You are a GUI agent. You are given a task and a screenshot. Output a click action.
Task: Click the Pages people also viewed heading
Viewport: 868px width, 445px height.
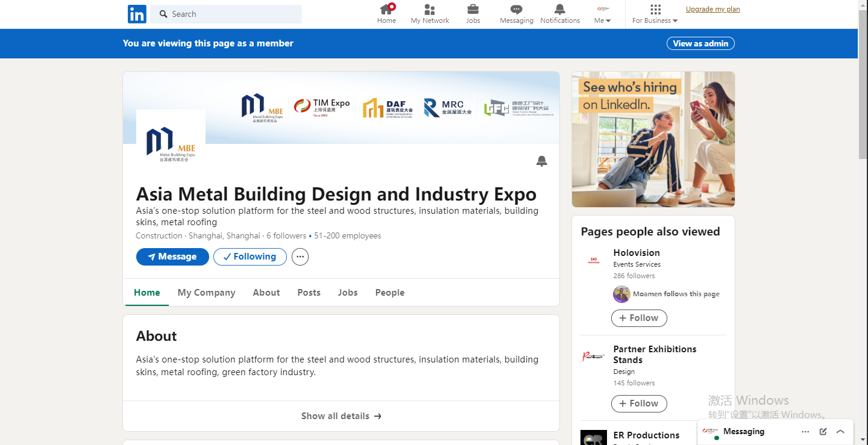[x=650, y=232]
